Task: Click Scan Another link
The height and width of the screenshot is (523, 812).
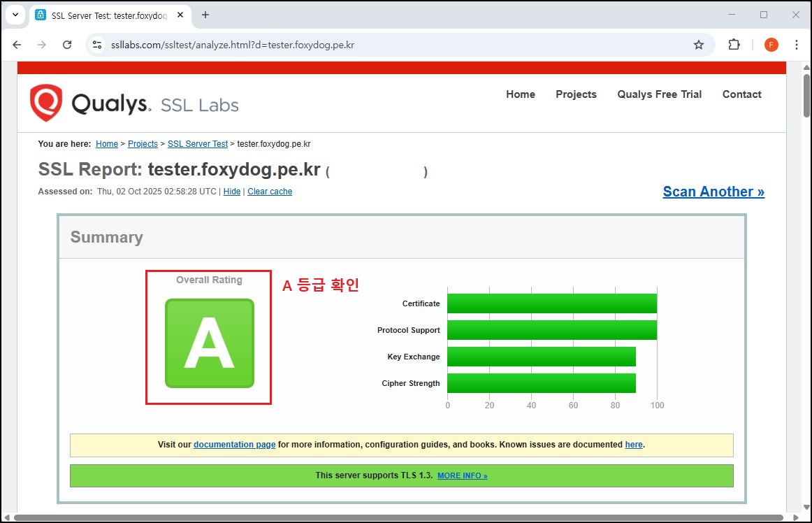Action: [x=713, y=192]
